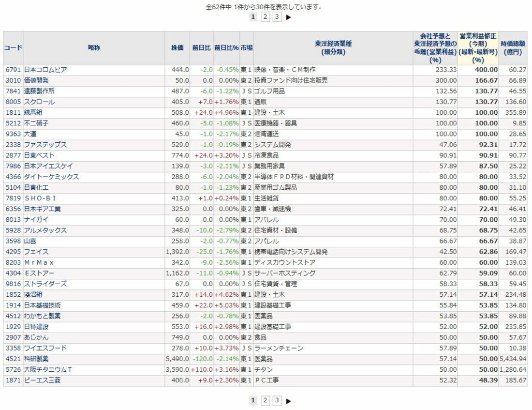Select 400.00 value in 日本コロムビア row
Viewport: 532px width, 410px height.
[x=486, y=70]
